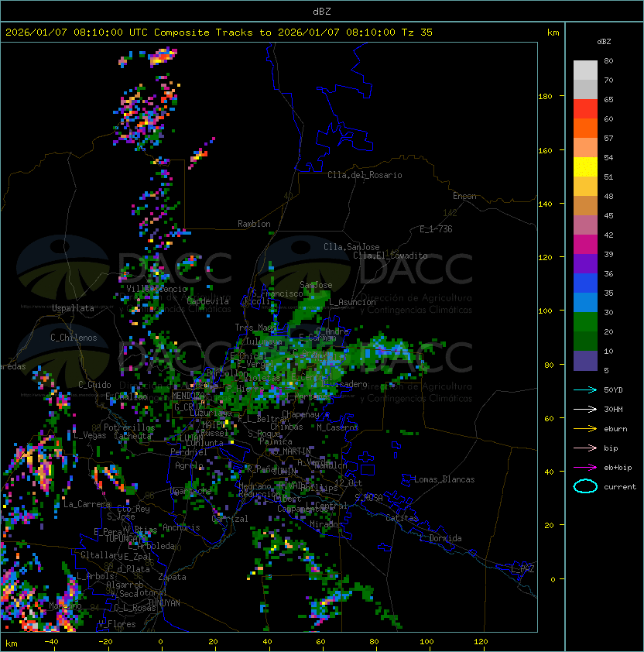The image size is (644, 652).
Task: Select the 80 dBZ light gray swatch
Action: click(585, 70)
